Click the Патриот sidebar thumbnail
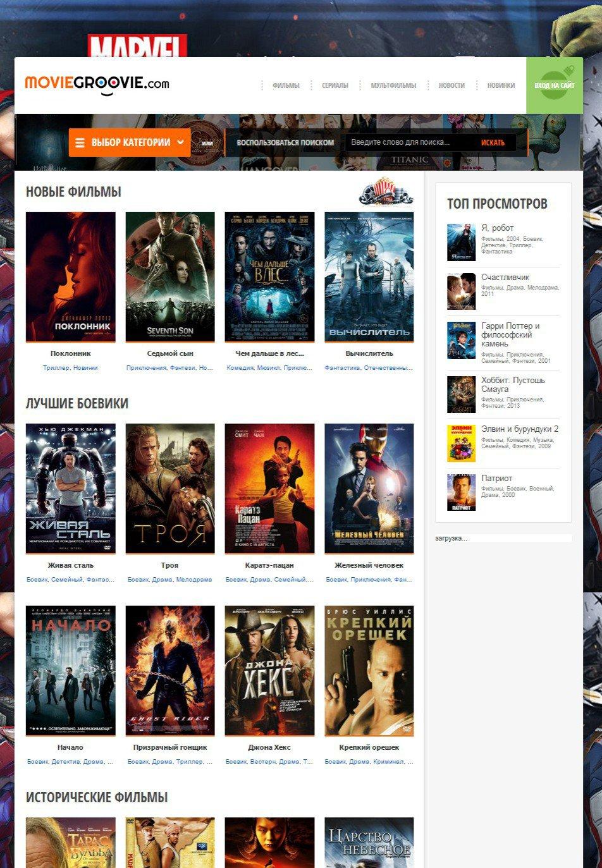The height and width of the screenshot is (868, 602). pyautogui.click(x=461, y=492)
